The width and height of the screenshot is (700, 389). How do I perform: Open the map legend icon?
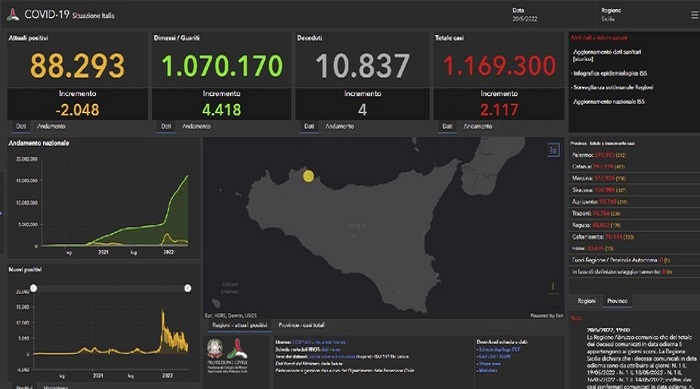pyautogui.click(x=553, y=150)
